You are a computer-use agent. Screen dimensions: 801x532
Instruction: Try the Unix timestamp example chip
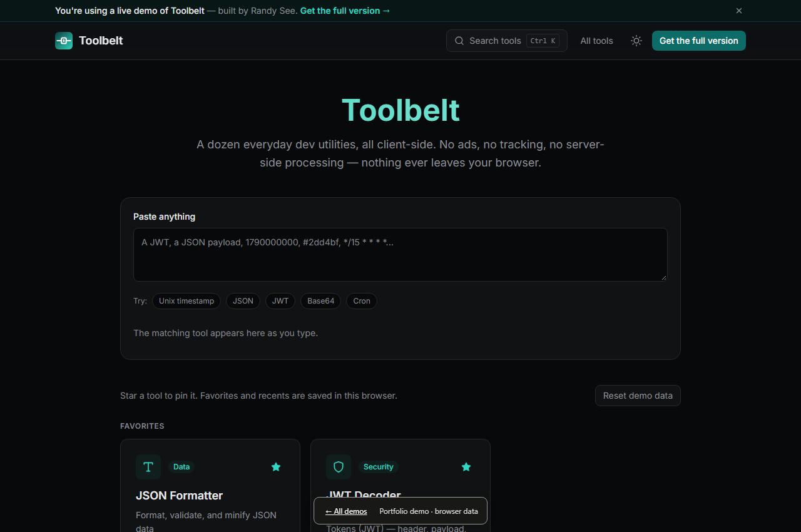point(186,301)
